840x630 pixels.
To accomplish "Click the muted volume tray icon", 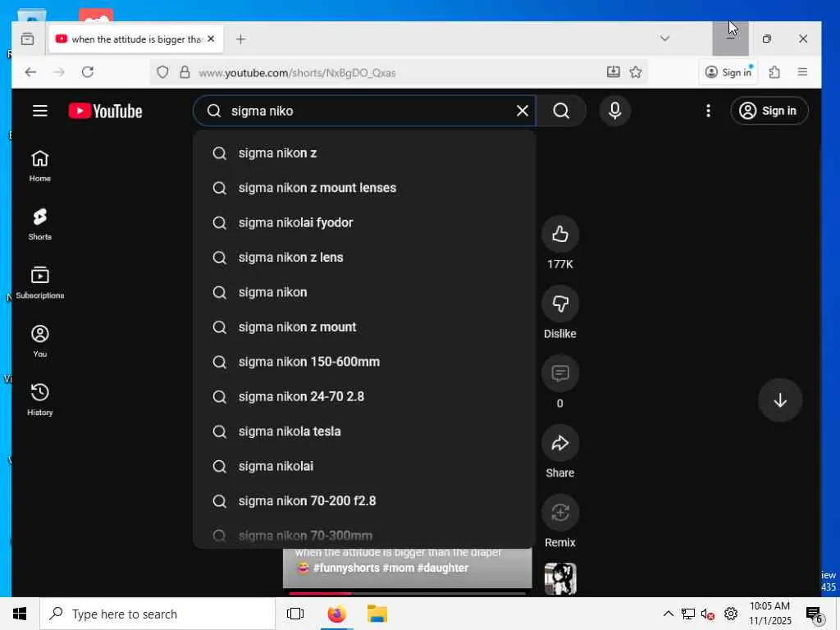I will (x=708, y=614).
